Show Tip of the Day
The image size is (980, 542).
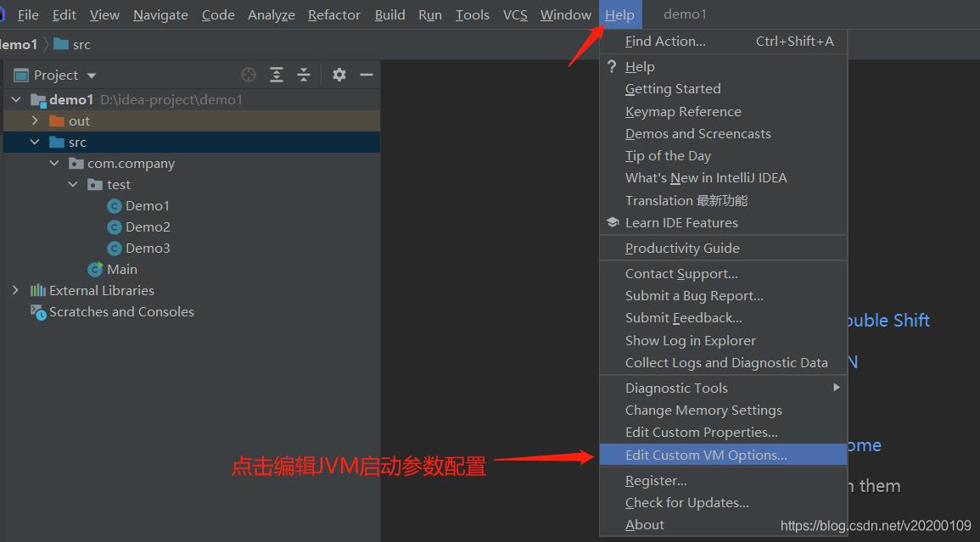[723, 156]
